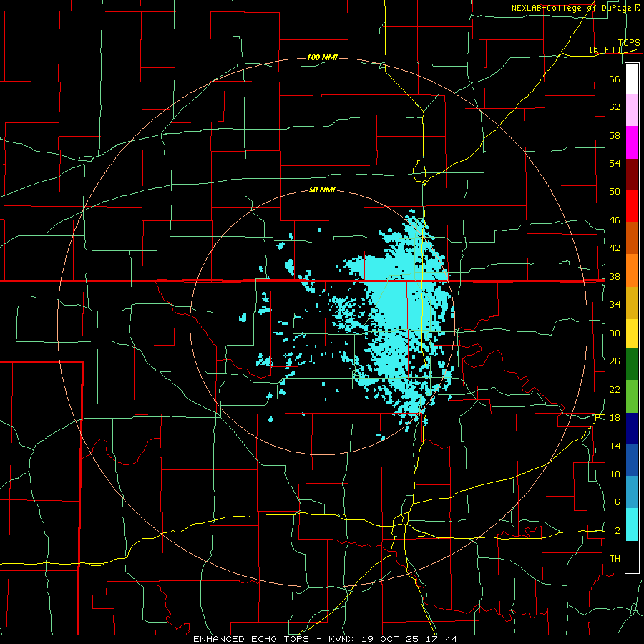Click the medium blue 10-14 kft swatch
The width and height of the screenshot is (644, 644).
point(632,460)
